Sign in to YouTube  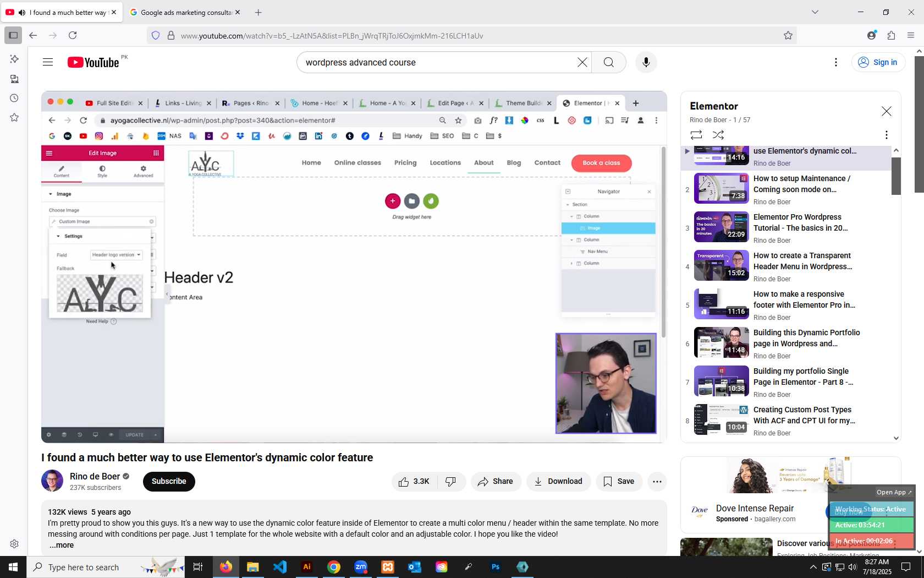878,62
